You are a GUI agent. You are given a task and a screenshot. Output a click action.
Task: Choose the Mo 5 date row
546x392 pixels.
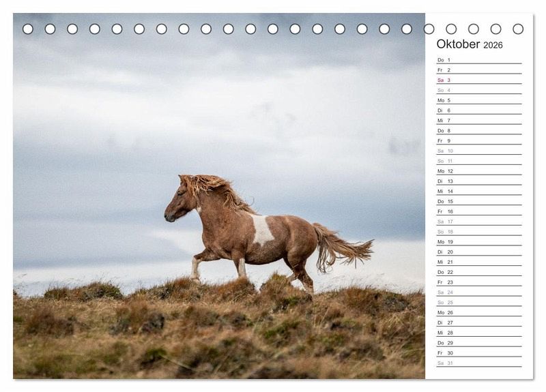478,100
